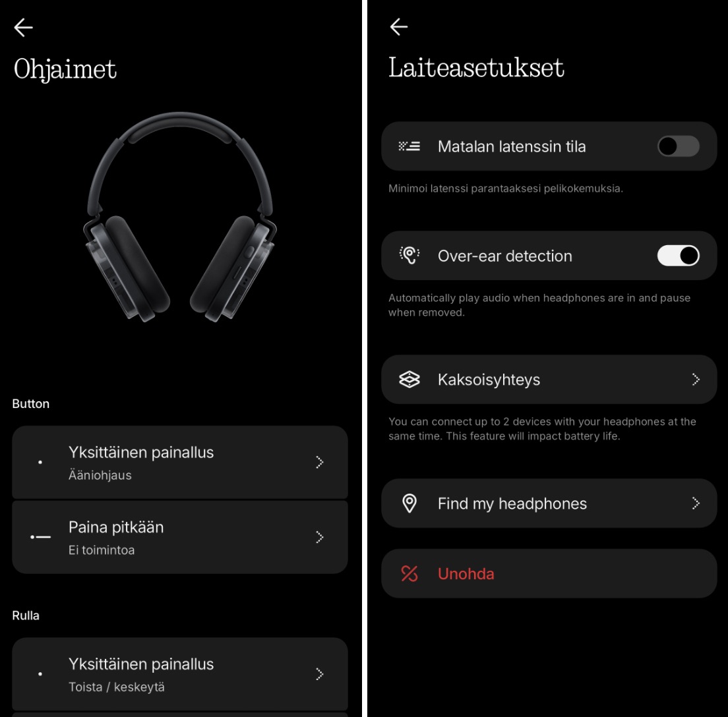Open the Kaksoisyhteys chevron arrow
Image resolution: width=728 pixels, height=717 pixels.
[x=696, y=379]
